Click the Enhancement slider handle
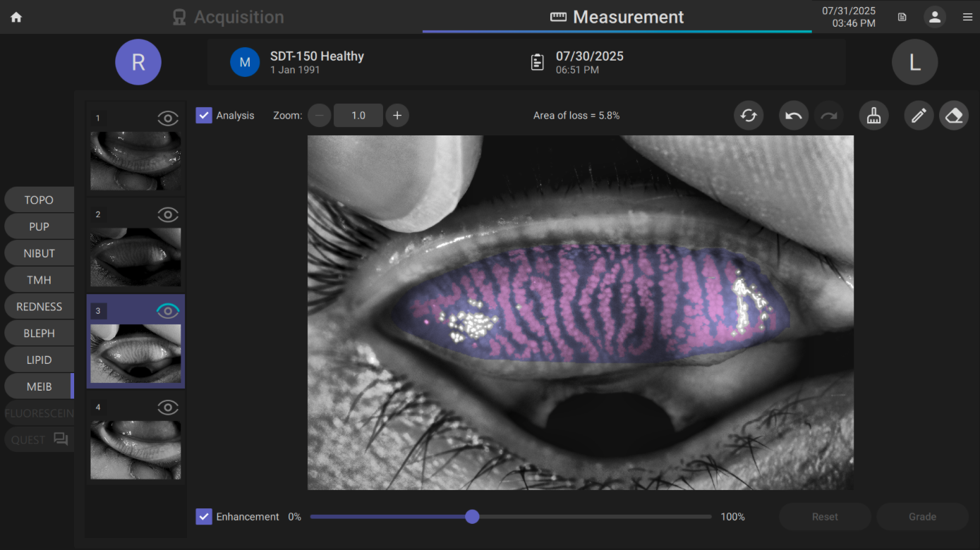The width and height of the screenshot is (980, 550). point(472,517)
